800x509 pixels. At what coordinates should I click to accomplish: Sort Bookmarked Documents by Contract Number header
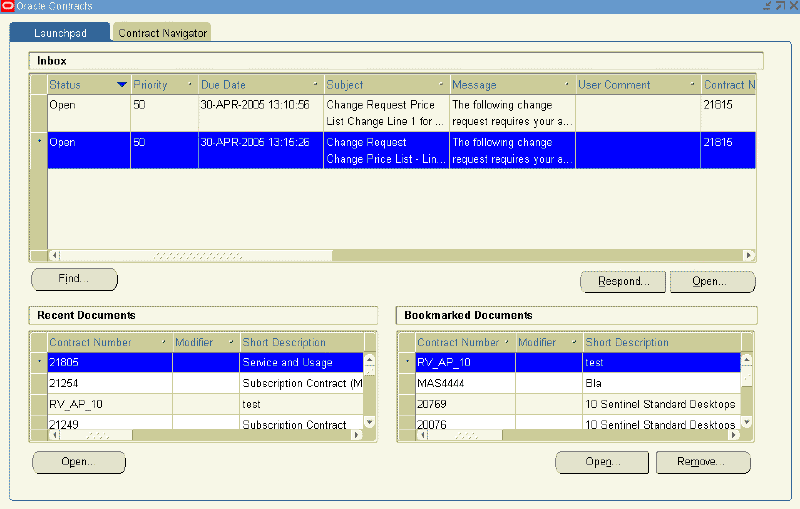click(465, 342)
